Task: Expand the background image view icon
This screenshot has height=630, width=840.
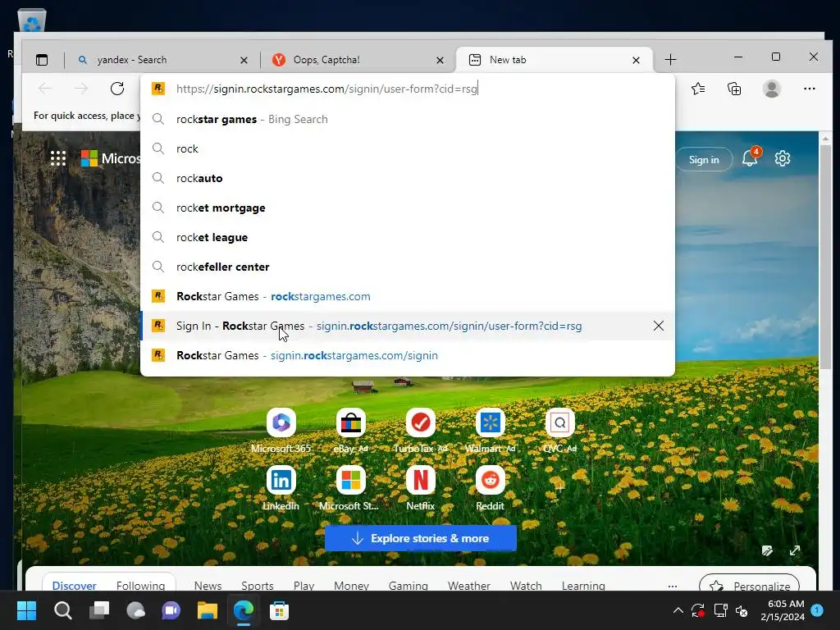Action: [795, 550]
